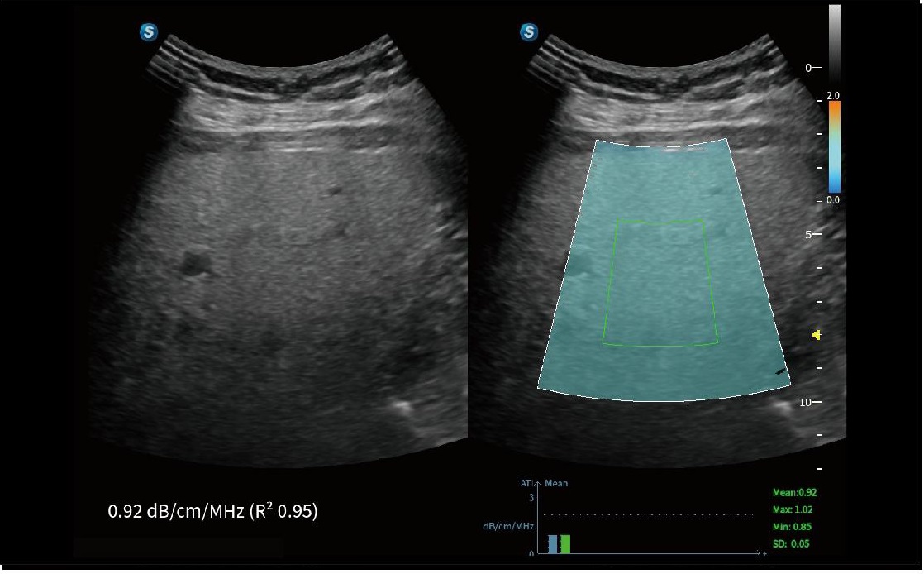Click the blue bar in Mean chart
The image size is (924, 574).
click(x=553, y=543)
